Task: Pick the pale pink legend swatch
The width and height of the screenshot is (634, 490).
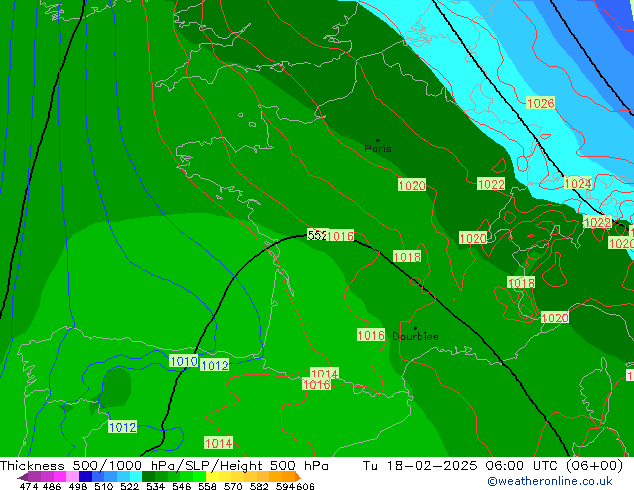Action: [x=71, y=477]
